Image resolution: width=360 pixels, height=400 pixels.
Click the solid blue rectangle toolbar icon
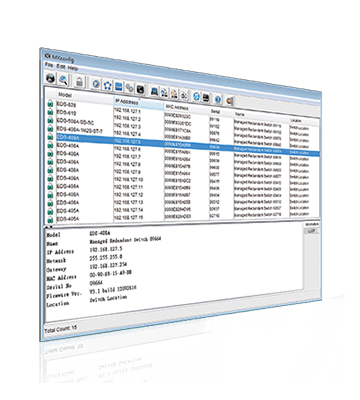(118, 86)
